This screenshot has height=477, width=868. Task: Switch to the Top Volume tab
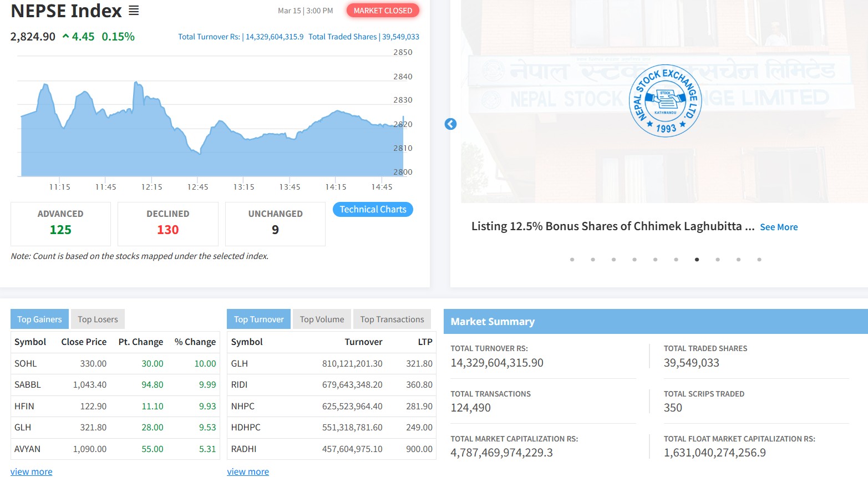(322, 319)
